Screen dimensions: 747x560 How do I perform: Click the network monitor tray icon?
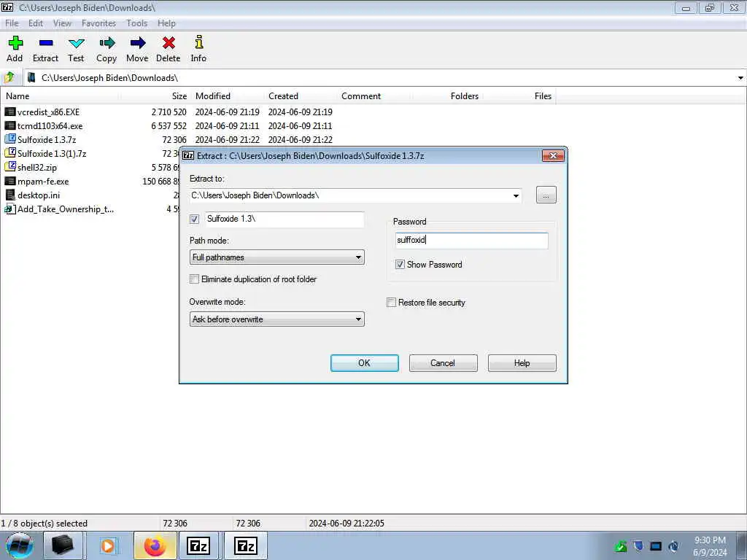click(x=656, y=546)
